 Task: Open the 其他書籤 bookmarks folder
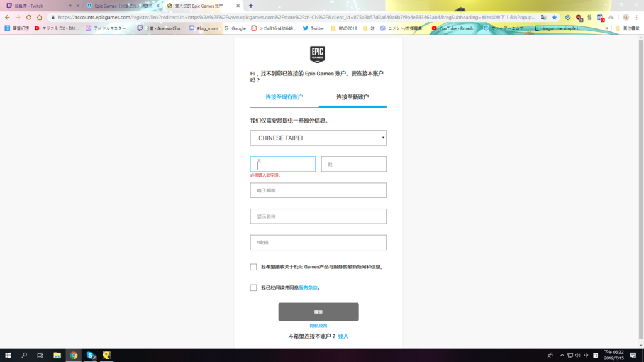point(627,28)
